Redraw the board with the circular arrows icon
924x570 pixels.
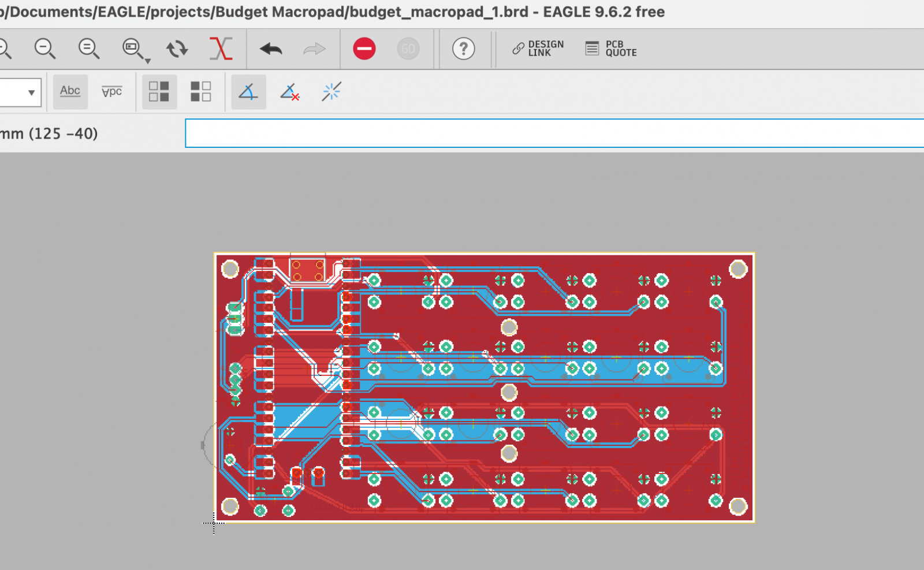pos(177,49)
